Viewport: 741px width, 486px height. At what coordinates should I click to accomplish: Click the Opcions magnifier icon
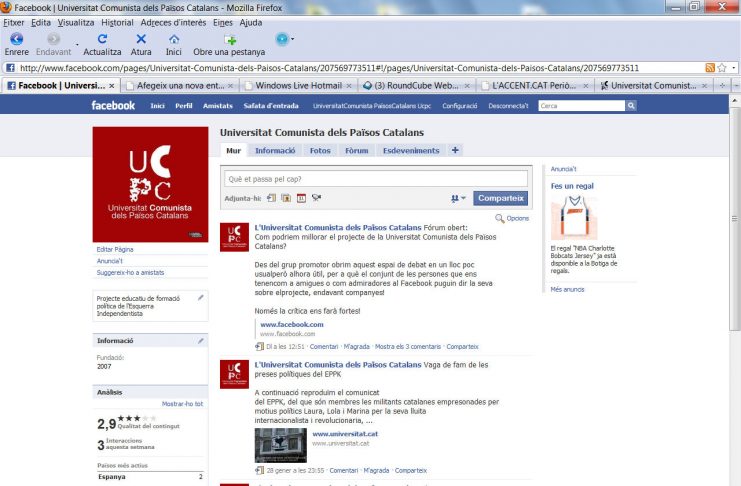500,218
